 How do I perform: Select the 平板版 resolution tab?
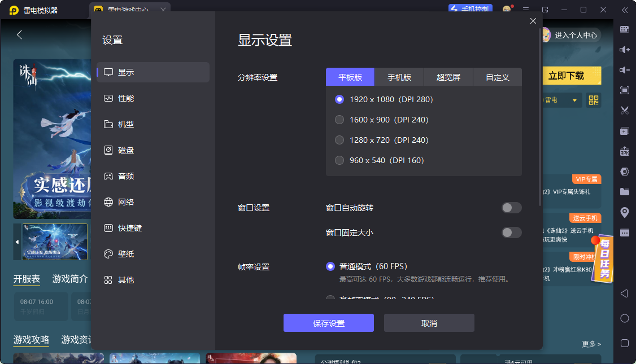tap(350, 77)
